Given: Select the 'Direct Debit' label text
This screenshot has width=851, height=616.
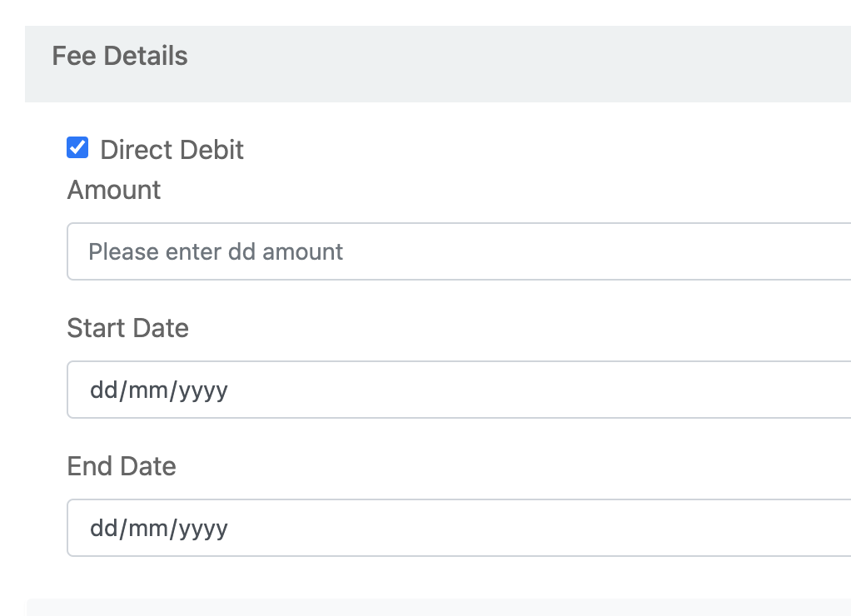Looking at the screenshot, I should pyautogui.click(x=171, y=150).
